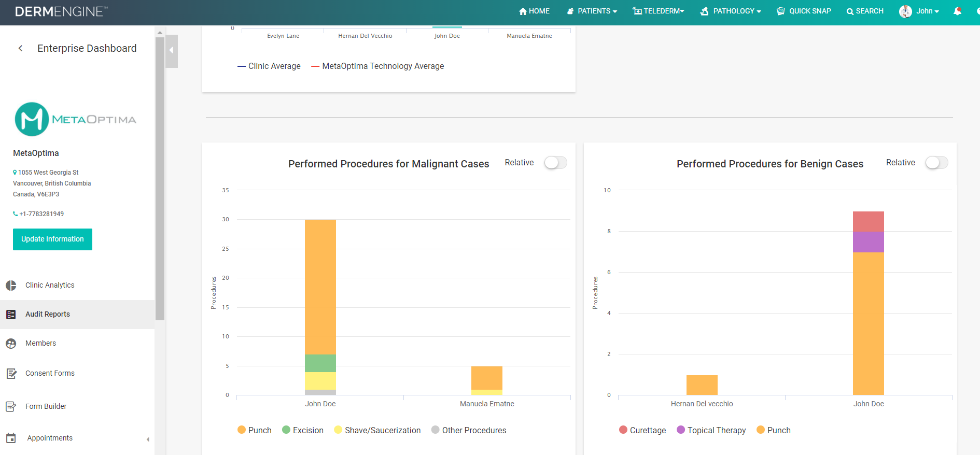Click the phone number handset icon
The height and width of the screenshot is (455, 980).
click(x=16, y=214)
